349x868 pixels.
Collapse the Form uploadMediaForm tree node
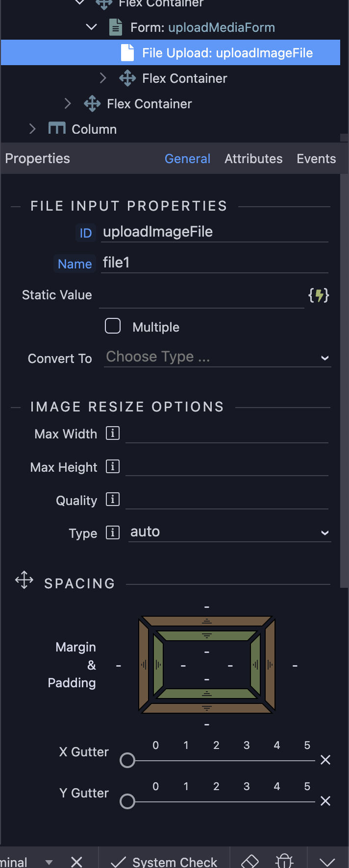(x=92, y=27)
